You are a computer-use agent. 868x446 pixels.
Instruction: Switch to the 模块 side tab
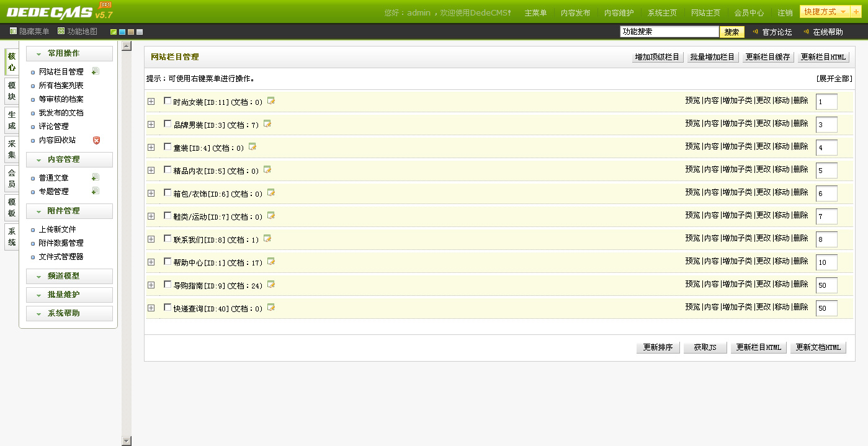(x=12, y=91)
